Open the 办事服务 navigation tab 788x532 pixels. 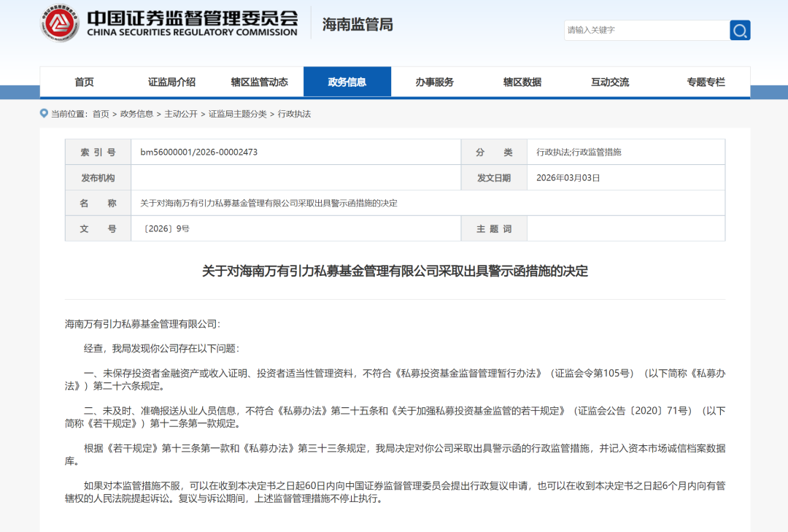point(435,82)
